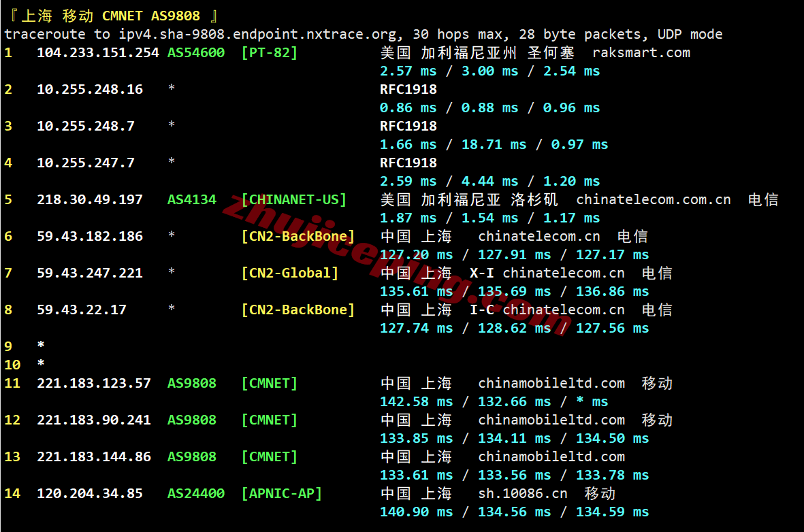Select the [PT-82] network tag
The width and height of the screenshot is (804, 532).
[x=269, y=52]
